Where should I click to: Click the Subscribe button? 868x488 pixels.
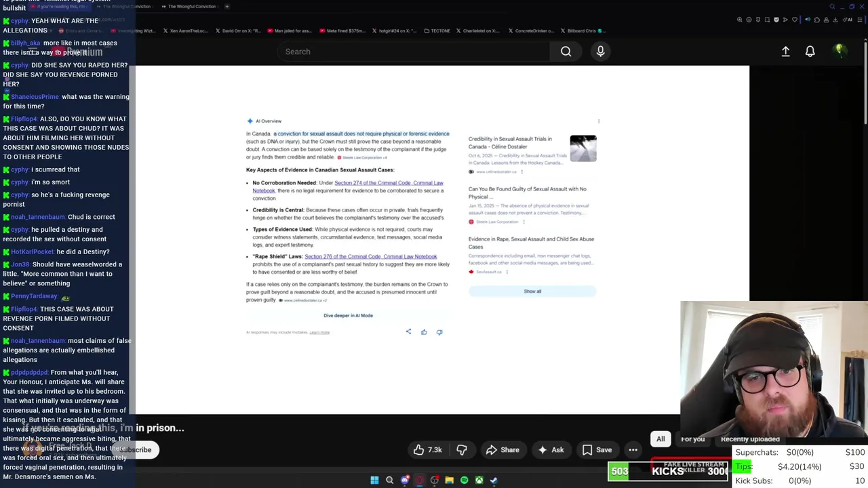click(136, 449)
